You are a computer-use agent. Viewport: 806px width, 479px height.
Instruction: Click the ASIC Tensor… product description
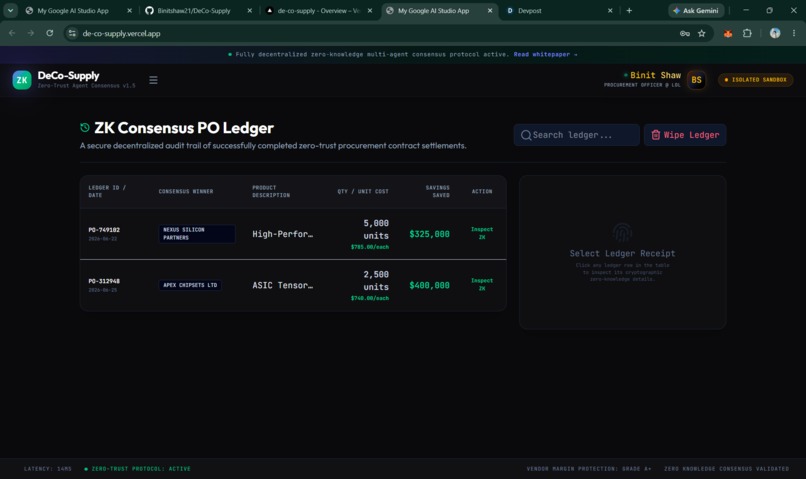tap(282, 285)
